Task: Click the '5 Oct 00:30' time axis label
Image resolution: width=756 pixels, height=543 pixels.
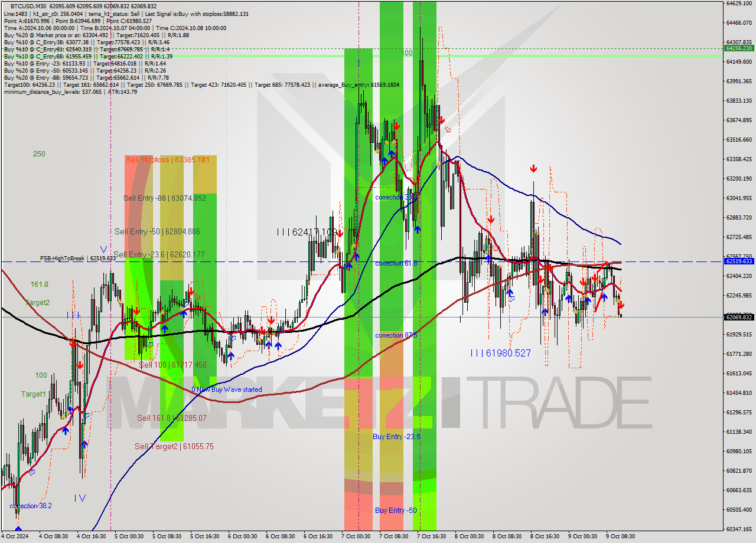Action: (x=129, y=537)
